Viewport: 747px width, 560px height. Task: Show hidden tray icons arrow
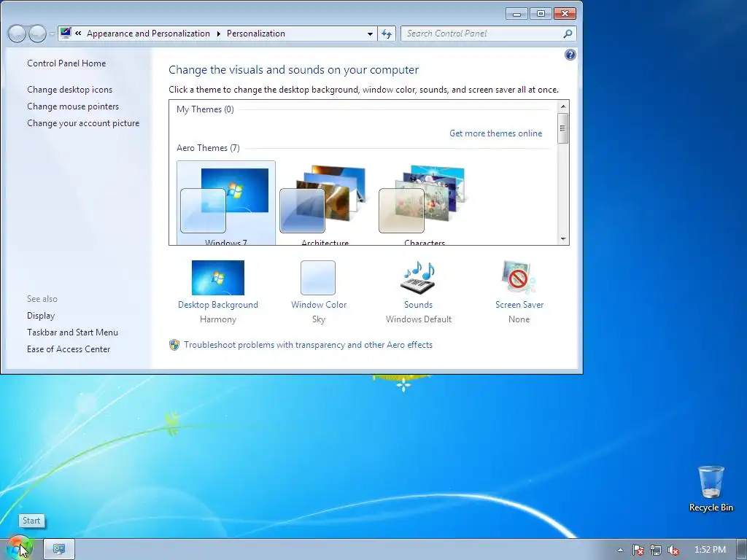tap(620, 550)
